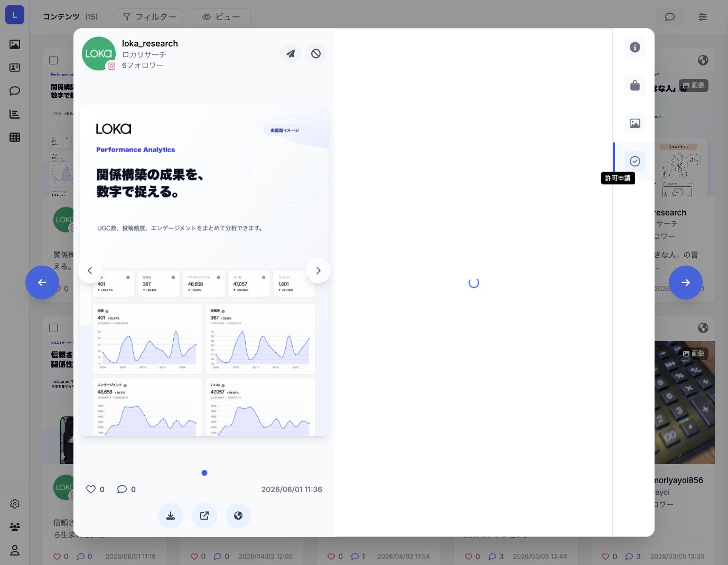Open the contact card sidebar icon
728x565 pixels.
click(15, 68)
